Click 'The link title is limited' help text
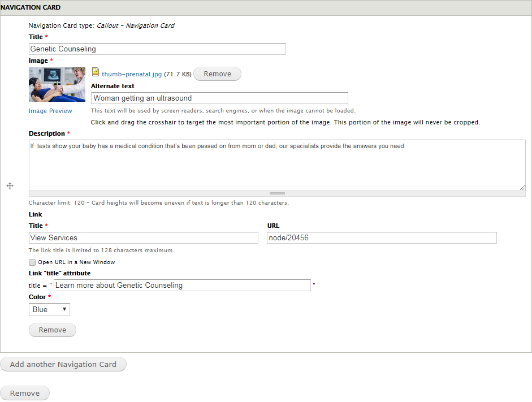This screenshot has width=532, height=402. (x=101, y=250)
